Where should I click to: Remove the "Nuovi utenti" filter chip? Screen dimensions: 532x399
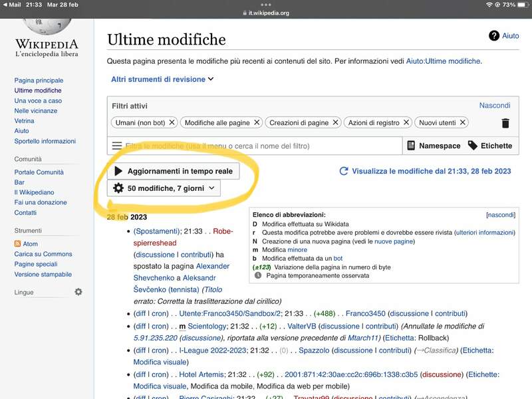[463, 122]
